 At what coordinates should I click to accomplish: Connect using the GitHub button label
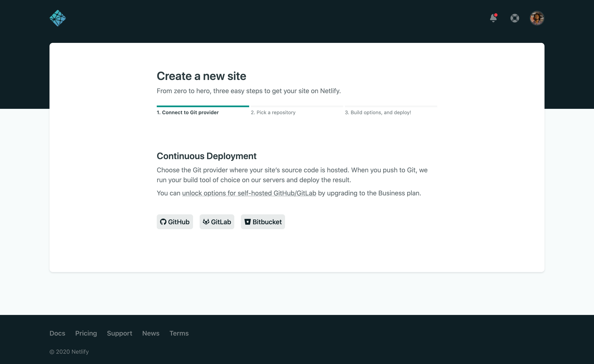(x=179, y=222)
